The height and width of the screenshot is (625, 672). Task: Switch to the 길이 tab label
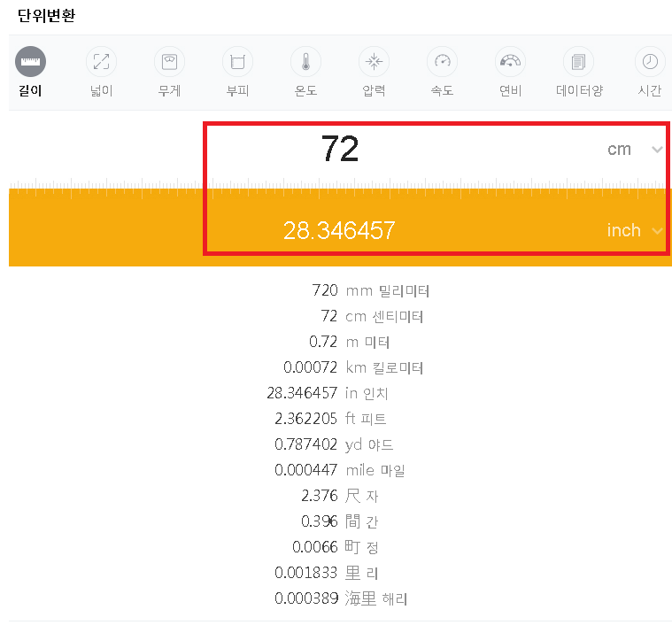tap(30, 91)
